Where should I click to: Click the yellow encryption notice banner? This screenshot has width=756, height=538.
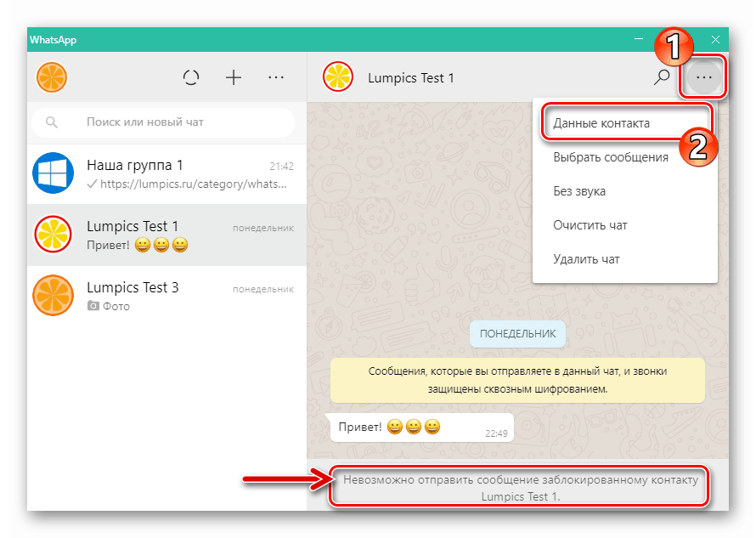pyautogui.click(x=517, y=380)
